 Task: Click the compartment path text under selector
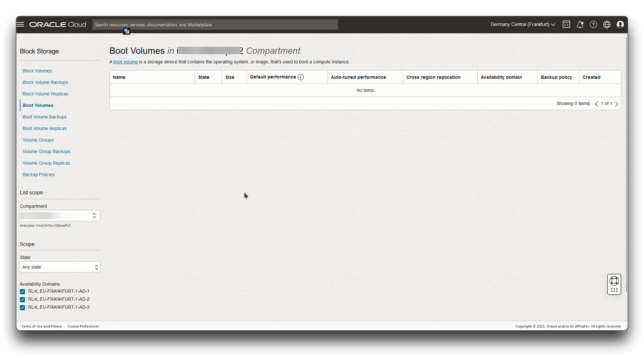[45, 225]
